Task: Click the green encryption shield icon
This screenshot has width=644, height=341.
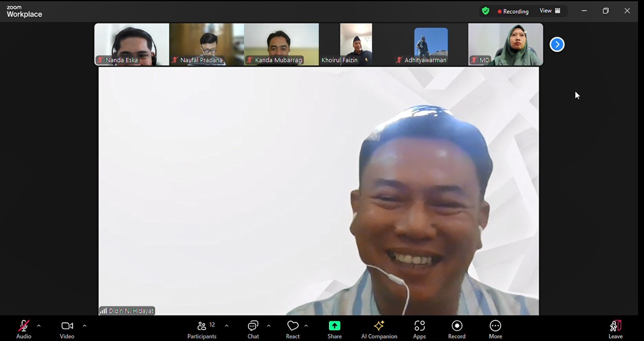Action: [x=485, y=11]
